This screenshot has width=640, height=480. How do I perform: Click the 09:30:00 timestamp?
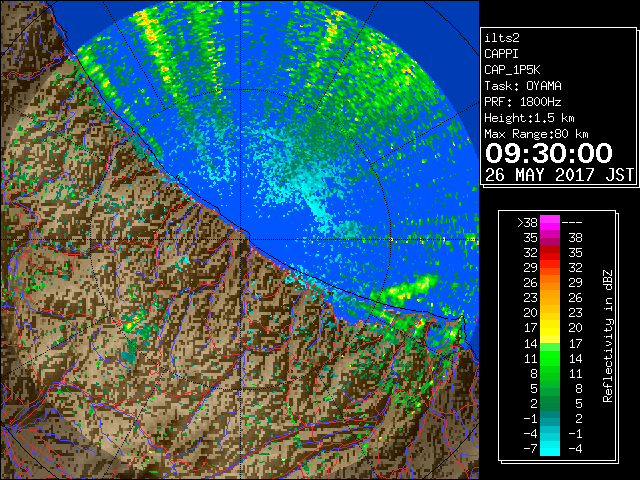point(549,153)
